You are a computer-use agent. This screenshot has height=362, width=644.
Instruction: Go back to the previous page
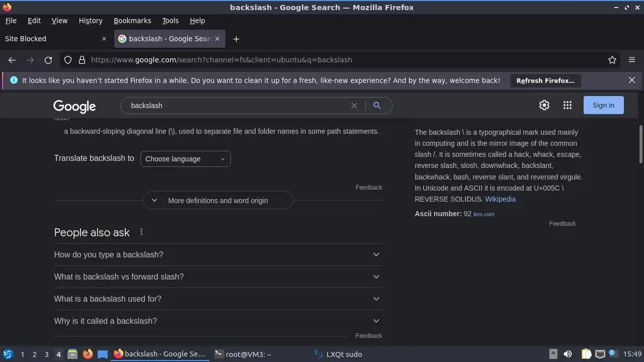pos(12,60)
